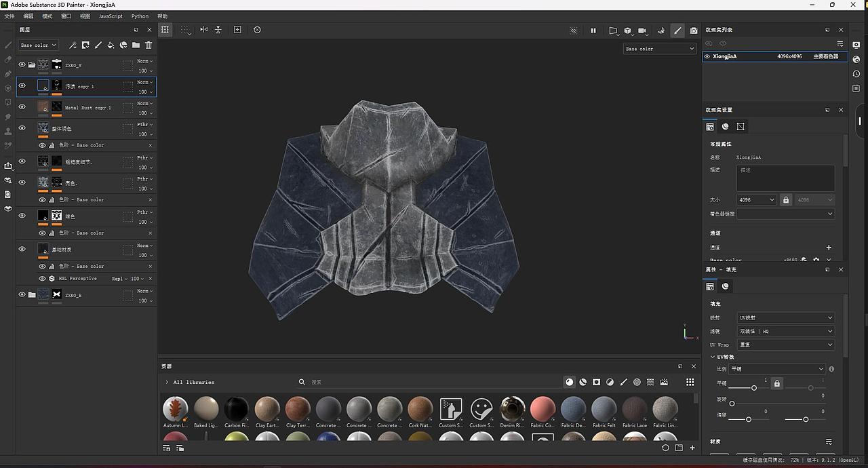The image size is (868, 468).
Task: Filter assets by environment image icon
Action: pyautogui.click(x=665, y=383)
